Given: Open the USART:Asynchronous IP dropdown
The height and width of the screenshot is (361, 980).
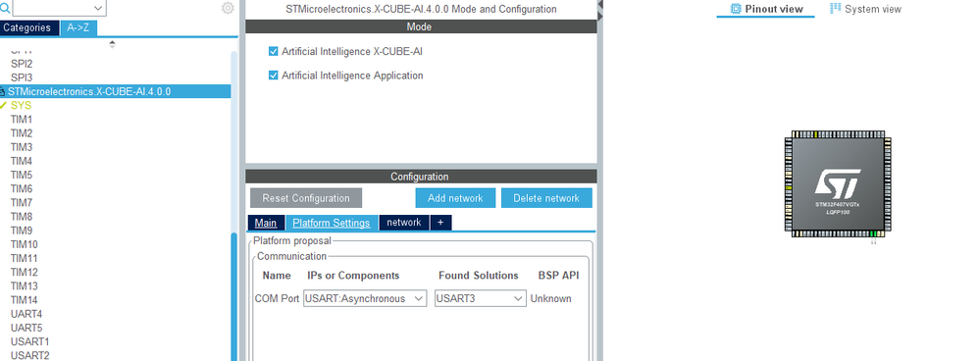Looking at the screenshot, I should [365, 298].
